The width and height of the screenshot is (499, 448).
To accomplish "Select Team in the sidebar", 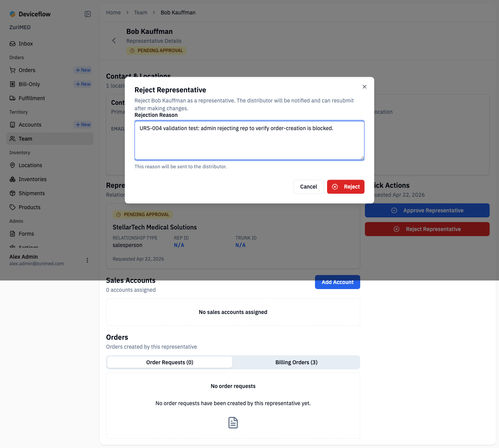I will (x=50, y=139).
